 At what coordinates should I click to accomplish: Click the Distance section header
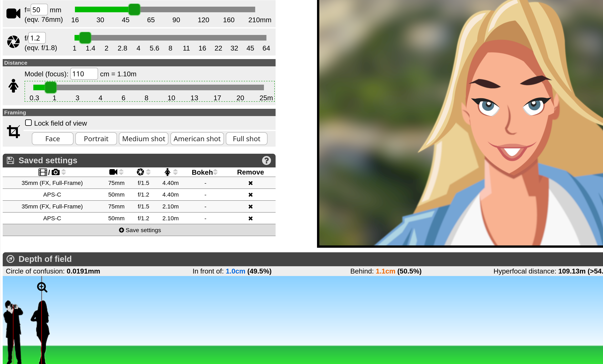tap(139, 63)
